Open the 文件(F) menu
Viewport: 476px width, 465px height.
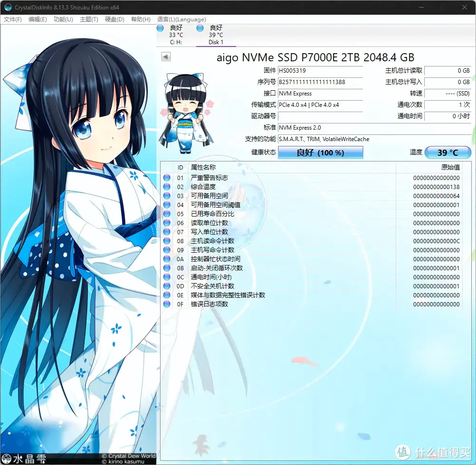click(13, 19)
